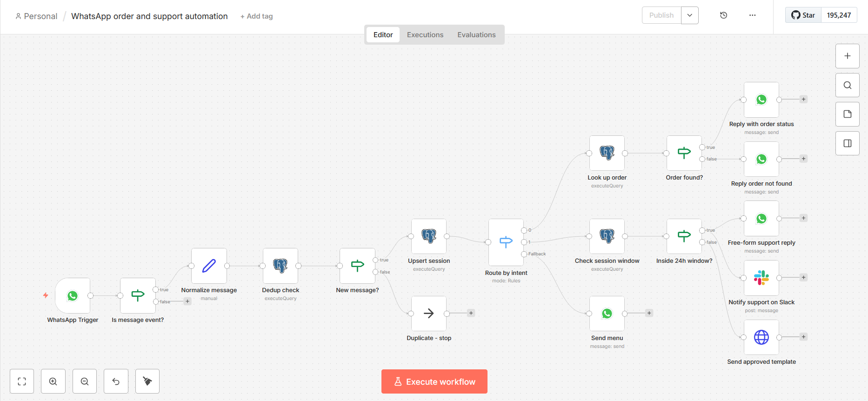Open the Notify support on Slack node

click(761, 278)
